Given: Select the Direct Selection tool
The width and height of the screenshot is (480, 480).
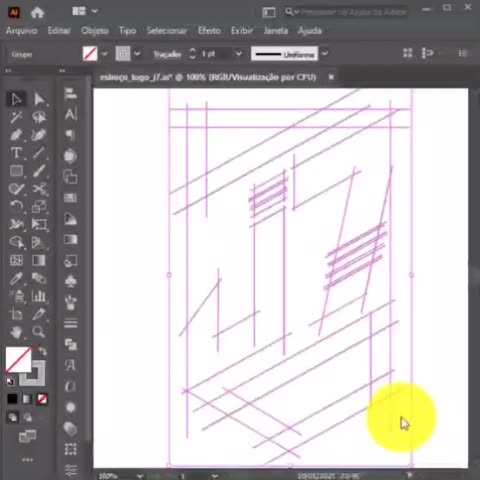Looking at the screenshot, I should [39, 99].
